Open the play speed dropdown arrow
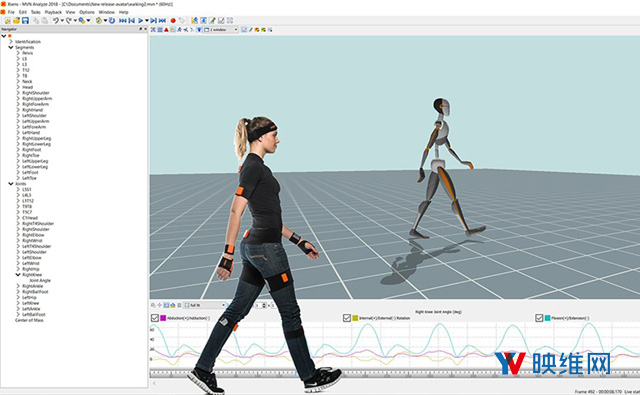Viewport: 640px width, 395px height. pyautogui.click(x=147, y=20)
